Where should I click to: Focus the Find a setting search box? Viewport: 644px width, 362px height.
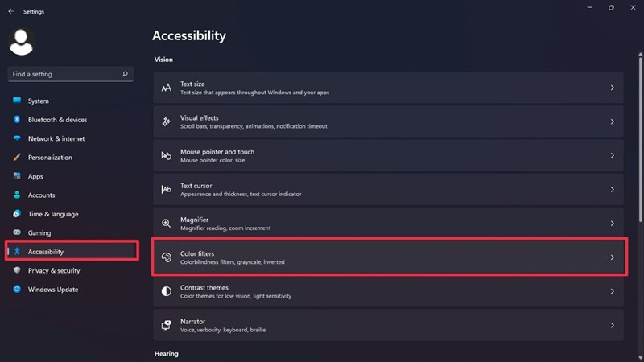pyautogui.click(x=64, y=74)
